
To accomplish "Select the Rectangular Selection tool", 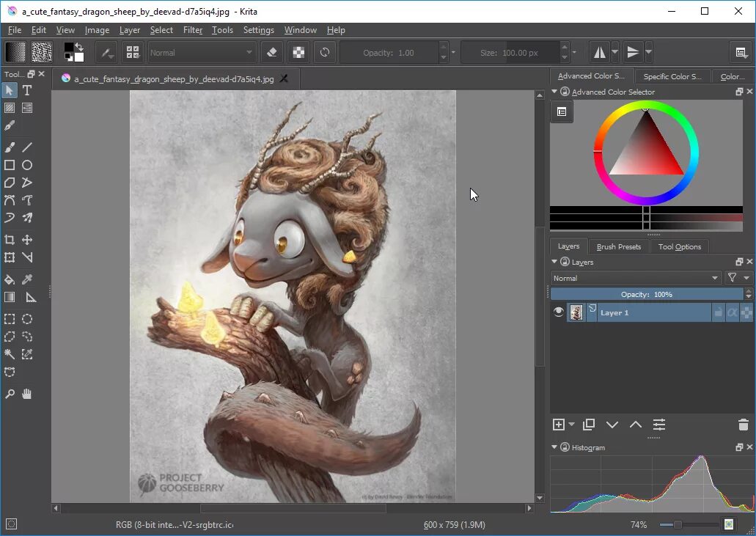I will 9,319.
